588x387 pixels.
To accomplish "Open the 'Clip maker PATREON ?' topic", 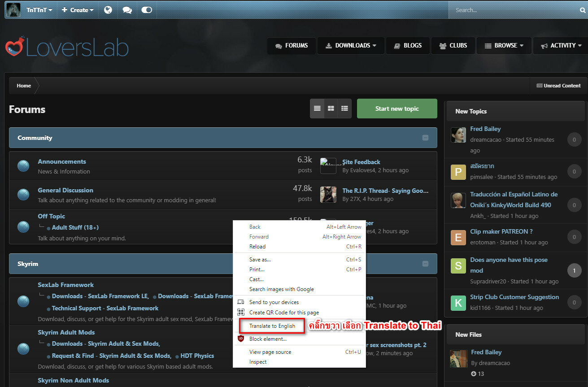I will tap(501, 231).
